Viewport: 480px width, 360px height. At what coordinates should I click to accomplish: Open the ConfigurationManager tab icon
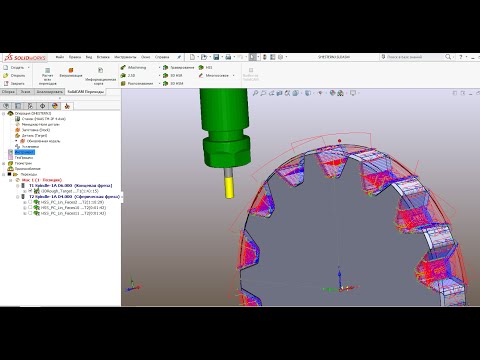pyautogui.click(x=30, y=106)
